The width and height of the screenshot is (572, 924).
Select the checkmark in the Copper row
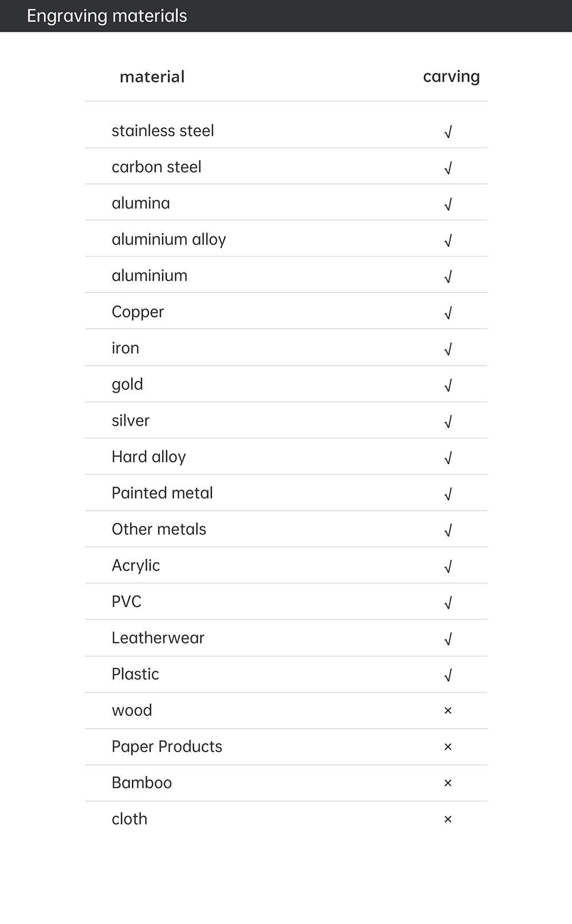[448, 313]
